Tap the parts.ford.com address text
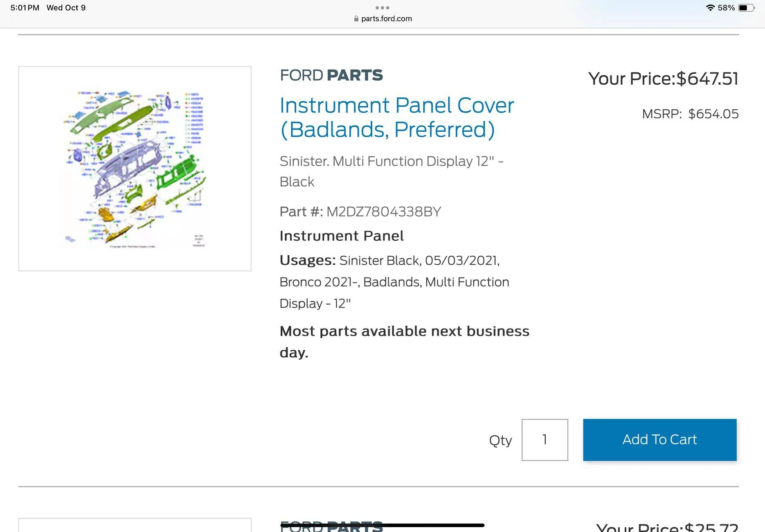This screenshot has width=765, height=532. (x=386, y=19)
